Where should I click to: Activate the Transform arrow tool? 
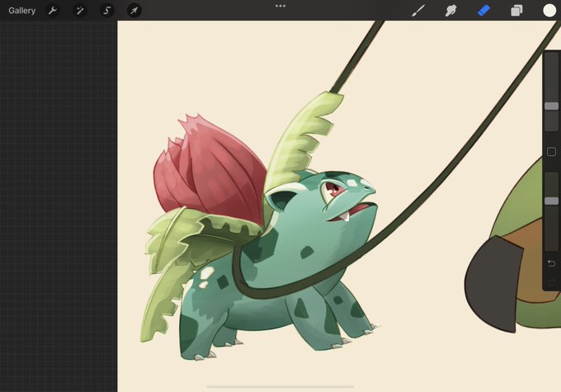click(x=134, y=11)
